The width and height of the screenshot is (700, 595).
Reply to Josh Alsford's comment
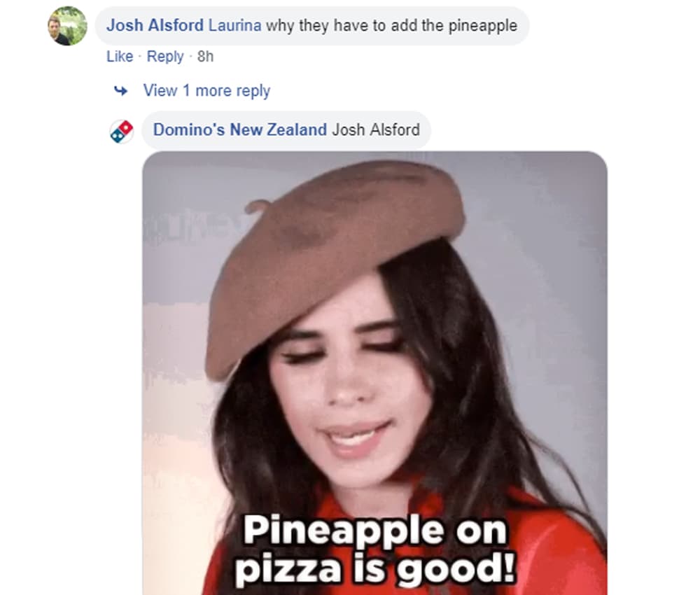pyautogui.click(x=165, y=57)
